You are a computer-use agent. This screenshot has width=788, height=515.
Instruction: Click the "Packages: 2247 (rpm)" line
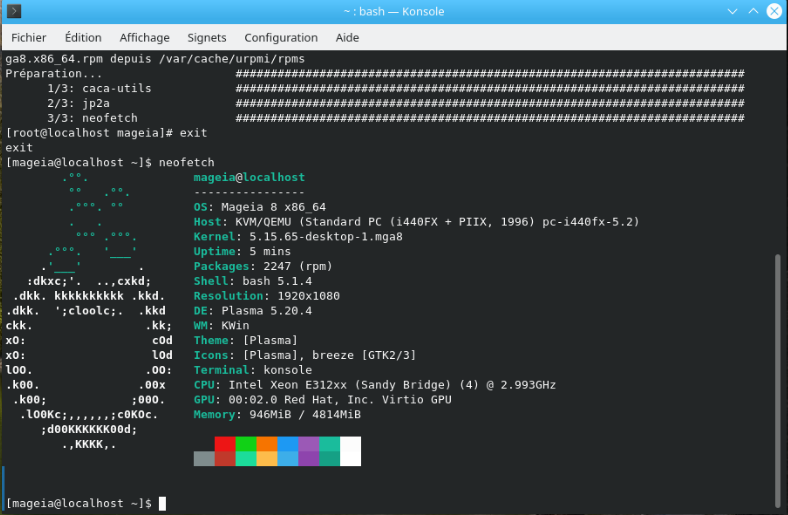pyautogui.click(x=263, y=266)
